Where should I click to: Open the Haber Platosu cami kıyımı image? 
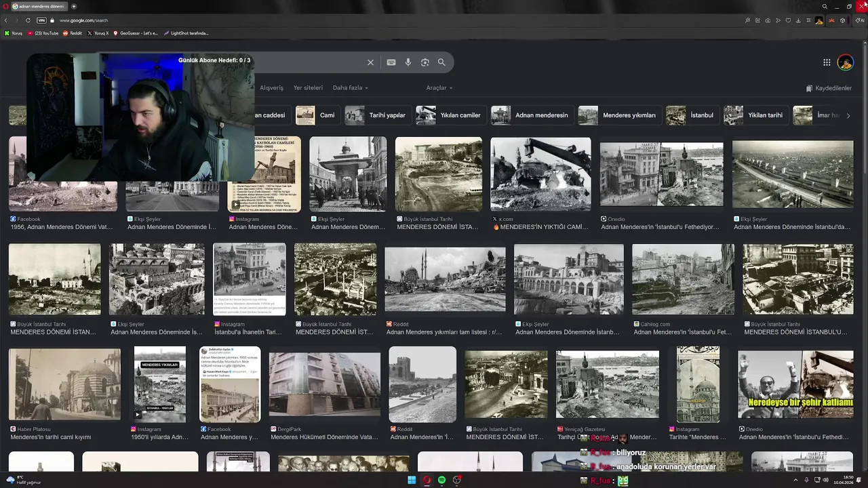tap(64, 384)
